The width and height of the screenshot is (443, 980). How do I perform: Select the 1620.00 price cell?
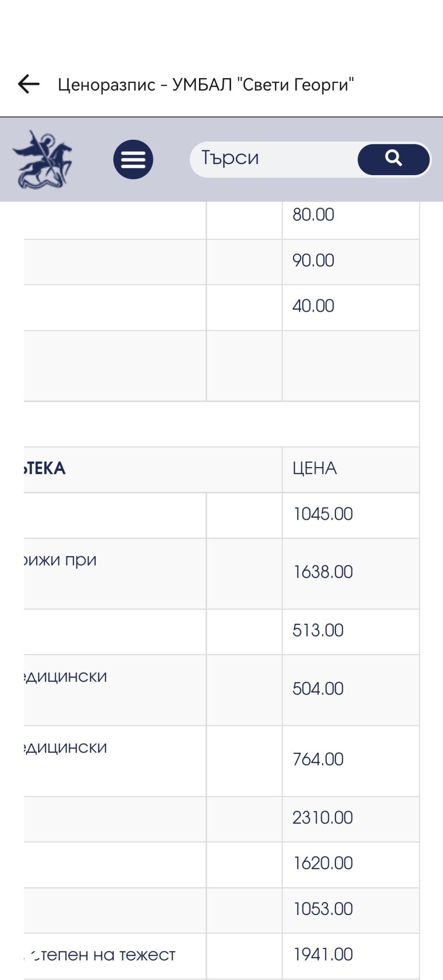click(x=351, y=864)
